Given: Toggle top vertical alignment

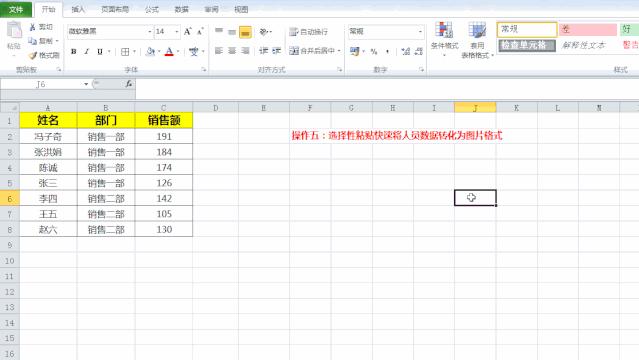Looking at the screenshot, I should 219,31.
